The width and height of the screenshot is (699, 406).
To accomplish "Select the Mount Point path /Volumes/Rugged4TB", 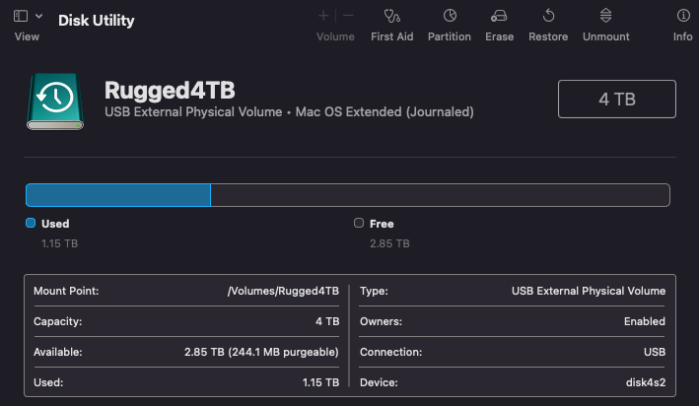I will 283,291.
